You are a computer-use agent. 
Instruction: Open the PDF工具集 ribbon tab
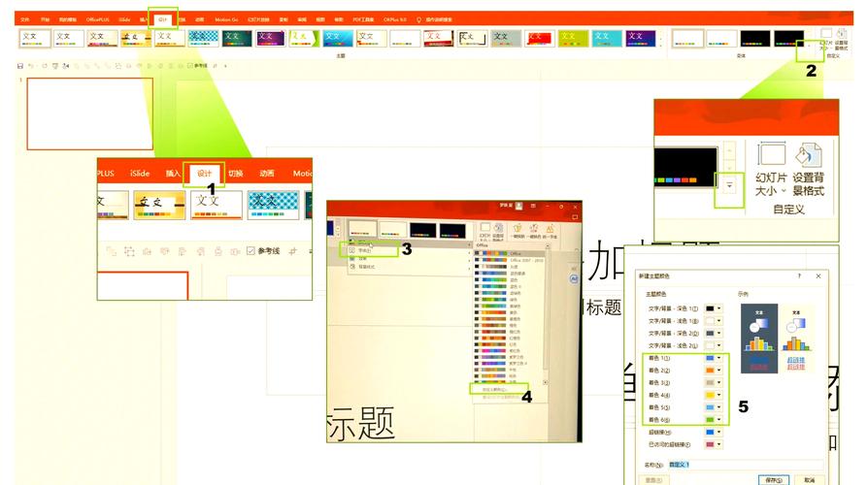[363, 20]
